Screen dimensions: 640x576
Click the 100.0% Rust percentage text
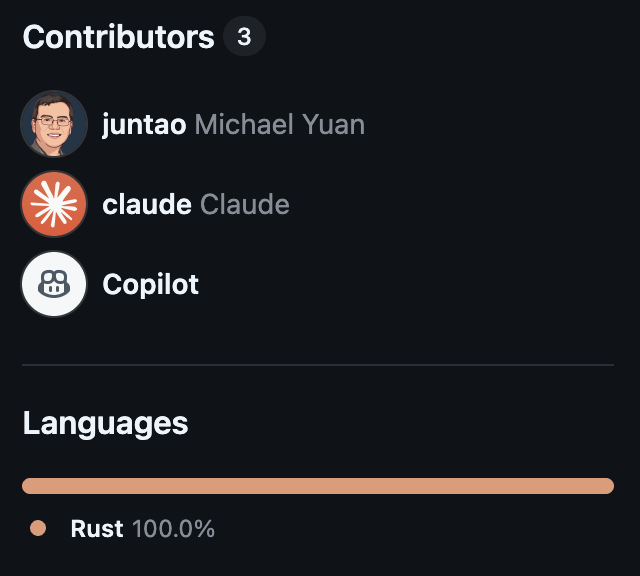tap(173, 528)
